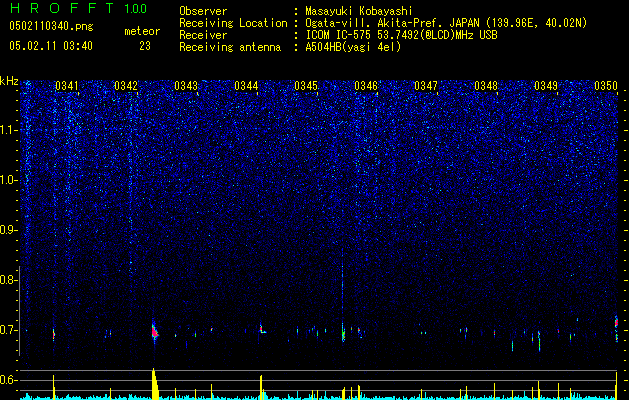Click the 1.1 kHz frequency axis label
Image resolution: width=629 pixels, height=400 pixels.
pyautogui.click(x=8, y=130)
